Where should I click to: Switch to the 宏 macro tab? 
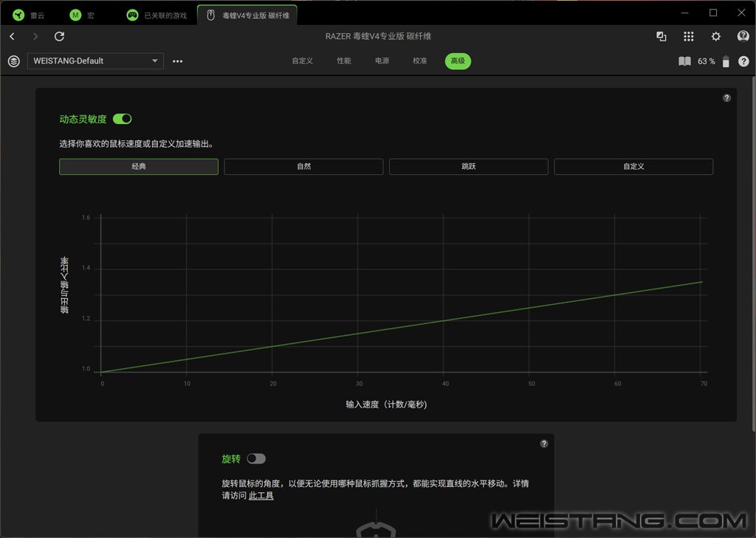pos(83,15)
